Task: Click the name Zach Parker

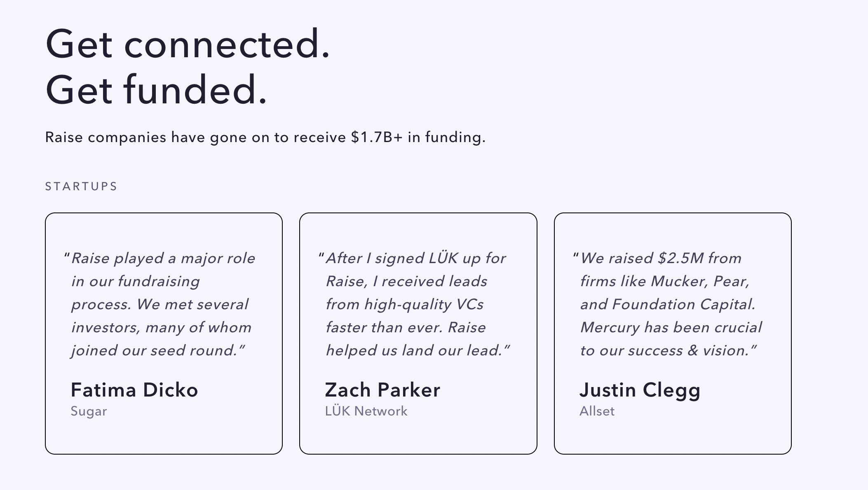Action: (x=382, y=390)
